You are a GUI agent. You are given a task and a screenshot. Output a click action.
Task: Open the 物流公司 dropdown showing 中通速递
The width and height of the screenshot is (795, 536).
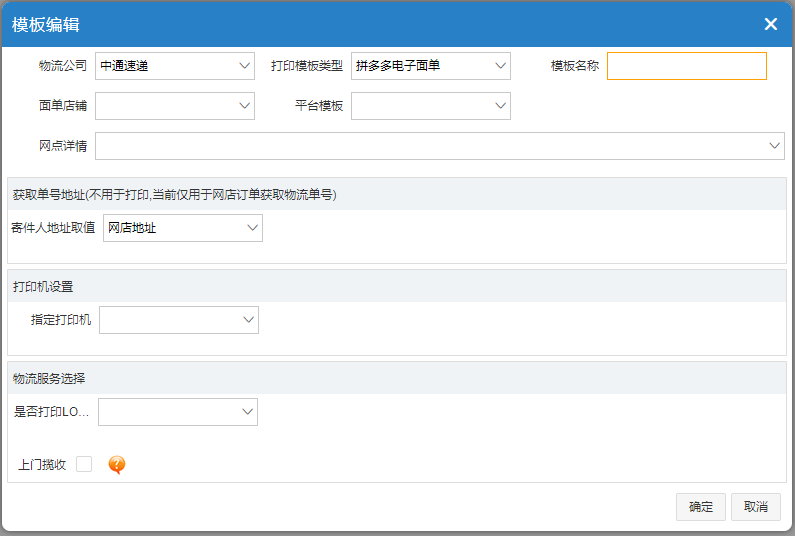pos(175,66)
